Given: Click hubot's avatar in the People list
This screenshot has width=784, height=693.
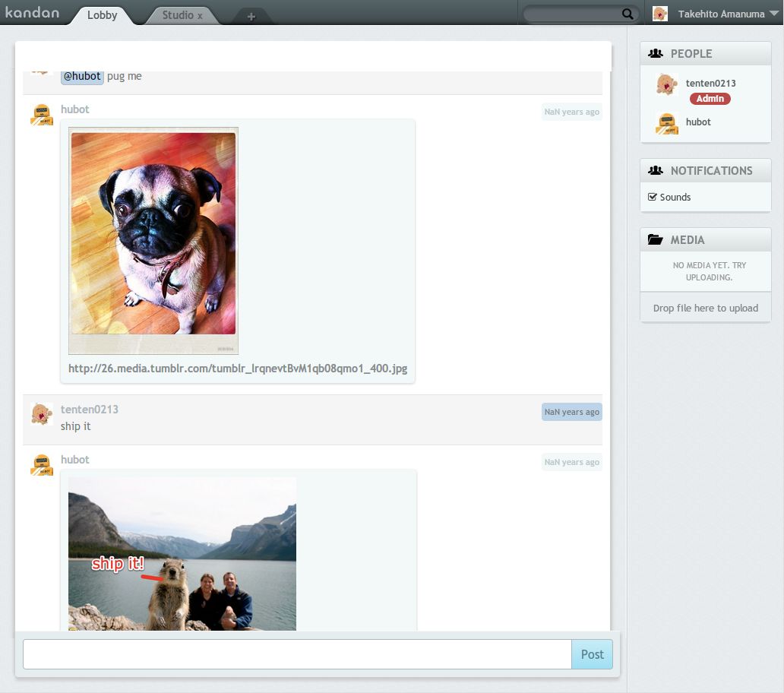Looking at the screenshot, I should pos(666,122).
